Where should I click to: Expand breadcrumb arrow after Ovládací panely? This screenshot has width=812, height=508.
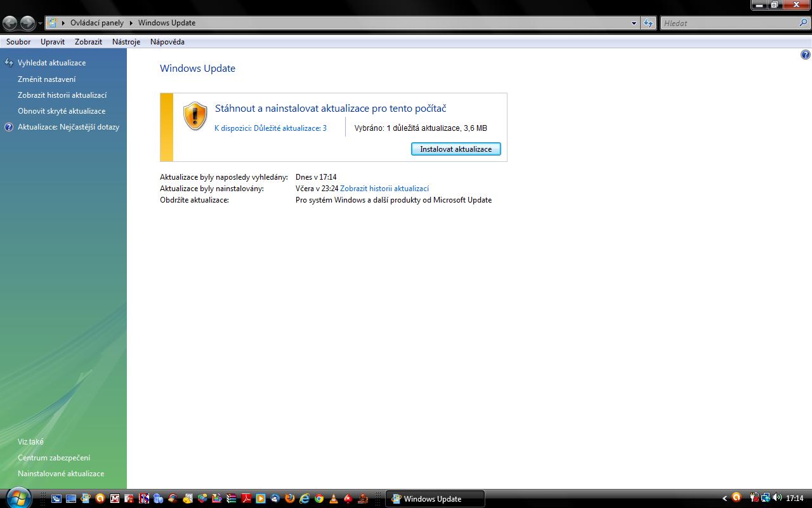pos(131,23)
